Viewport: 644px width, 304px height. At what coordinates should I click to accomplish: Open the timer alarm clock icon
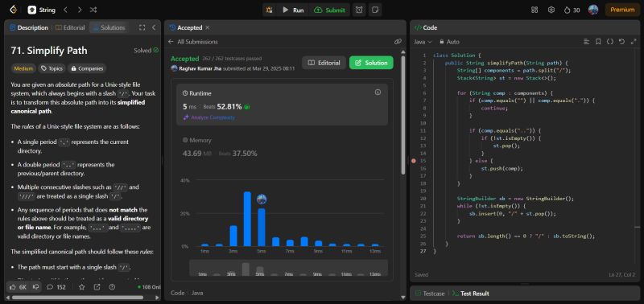tap(359, 10)
